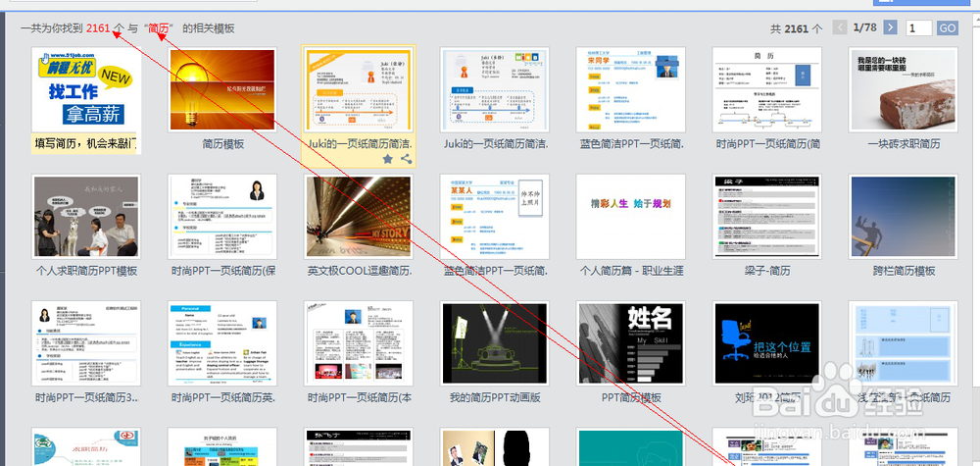The height and width of the screenshot is (466, 980).
Task: Open the blue chair 把这个位置 thumbnail
Action: tap(767, 343)
